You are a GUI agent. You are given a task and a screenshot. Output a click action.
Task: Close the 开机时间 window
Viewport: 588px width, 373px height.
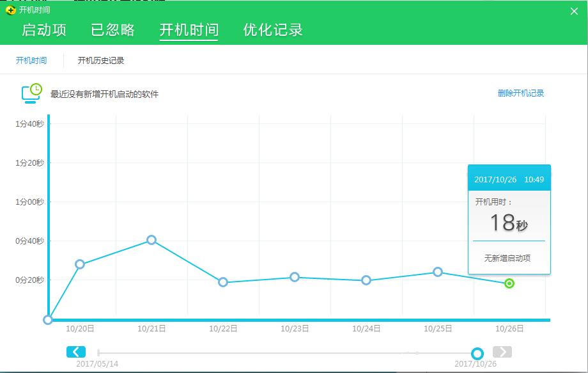tap(574, 12)
